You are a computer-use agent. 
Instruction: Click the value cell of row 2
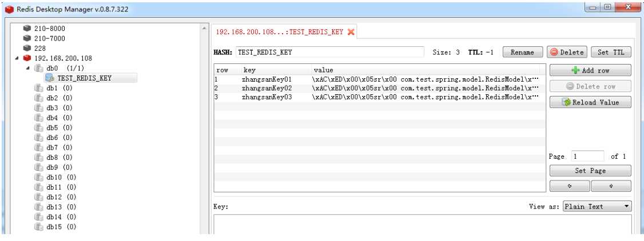(x=425, y=88)
